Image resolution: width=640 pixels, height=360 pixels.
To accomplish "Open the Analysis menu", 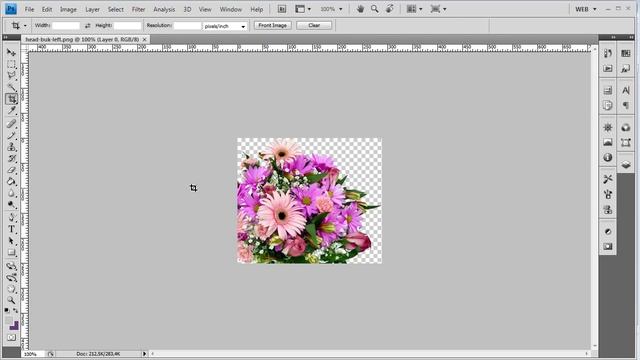I will (164, 9).
